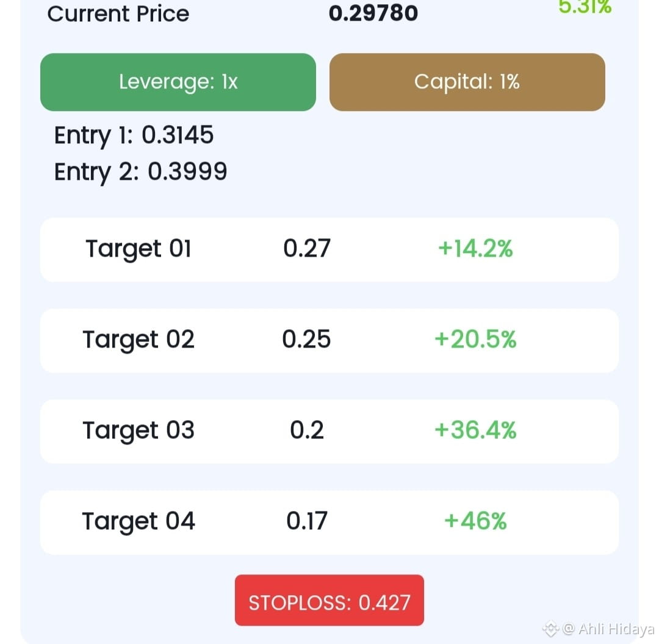This screenshot has height=644, width=659.
Task: Select the Target 04 row label
Action: tap(139, 522)
